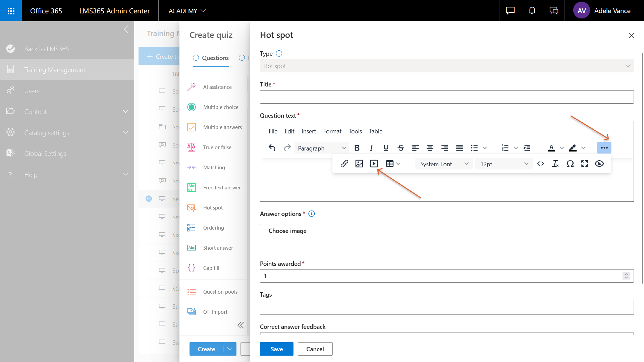Click the Choose image button

pos(287,231)
